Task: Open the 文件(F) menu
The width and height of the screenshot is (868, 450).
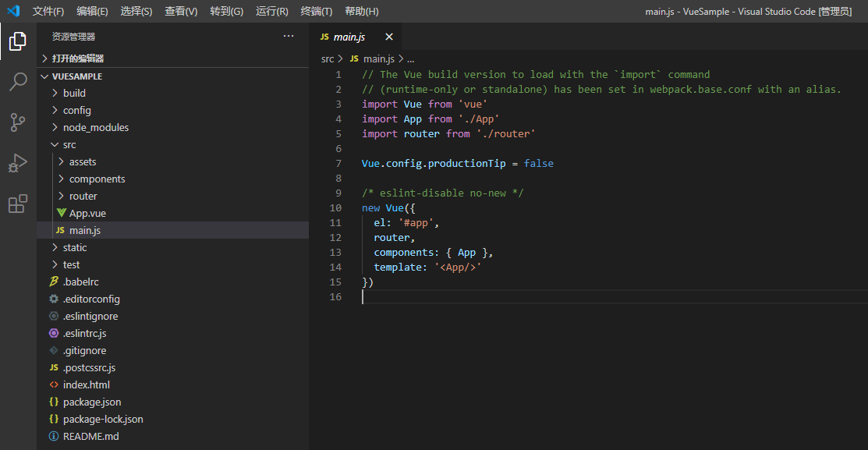Action: pos(48,11)
